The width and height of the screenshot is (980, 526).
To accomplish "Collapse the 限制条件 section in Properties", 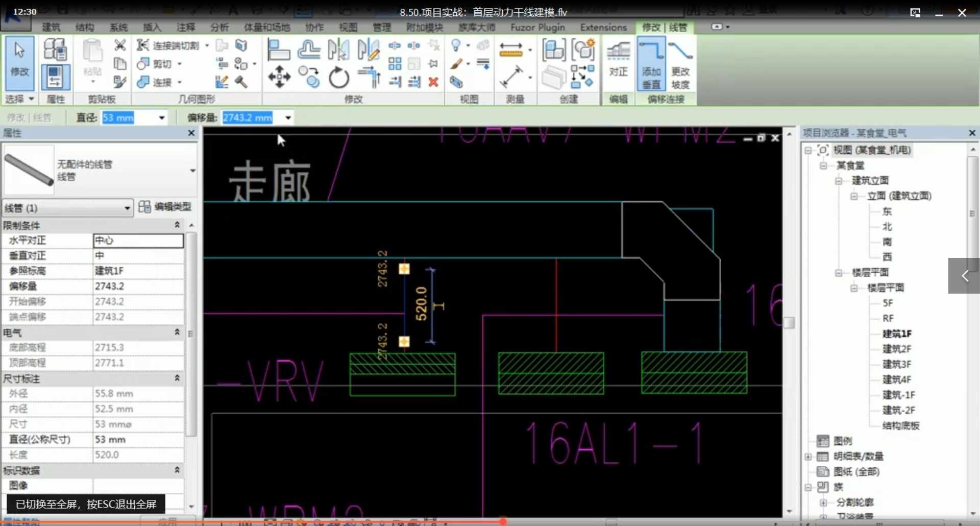I will (x=177, y=225).
